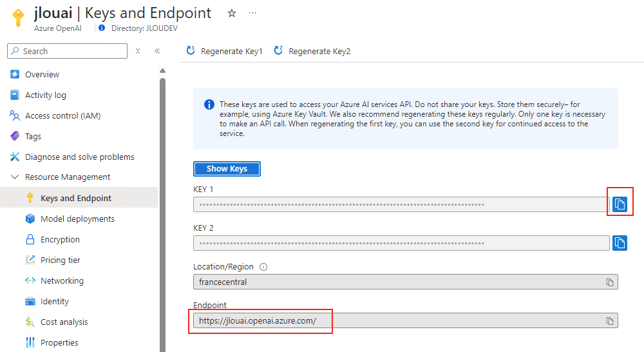Open the ellipsis more options menu
The width and height of the screenshot is (644, 352).
point(252,13)
